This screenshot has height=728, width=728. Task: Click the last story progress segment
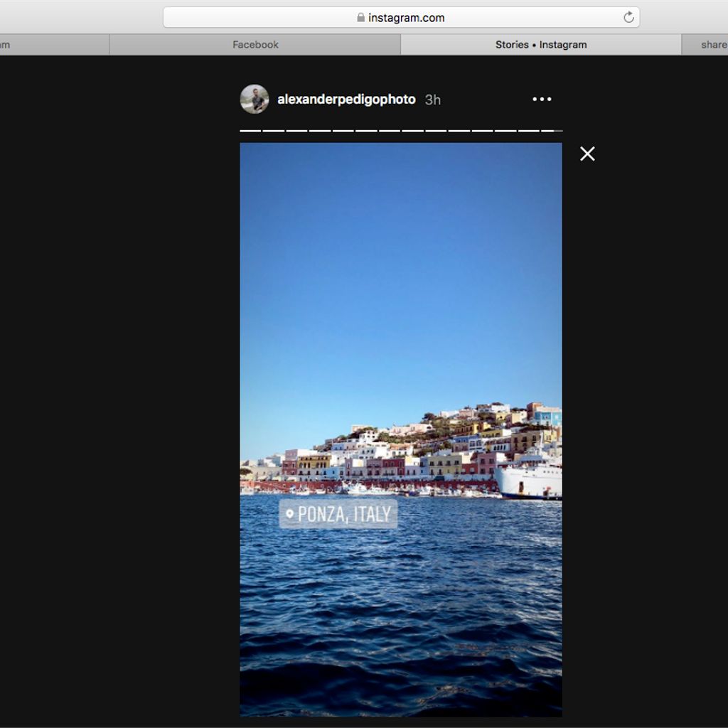click(552, 131)
